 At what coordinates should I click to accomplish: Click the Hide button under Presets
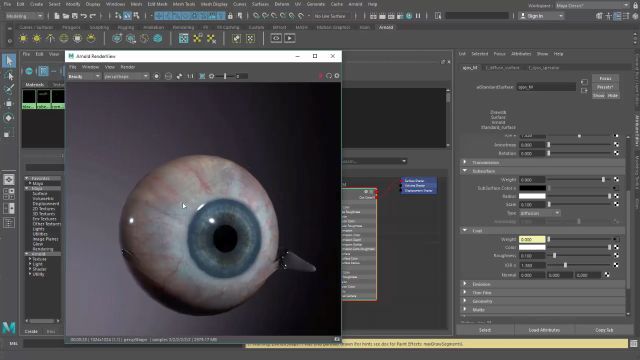click(613, 96)
